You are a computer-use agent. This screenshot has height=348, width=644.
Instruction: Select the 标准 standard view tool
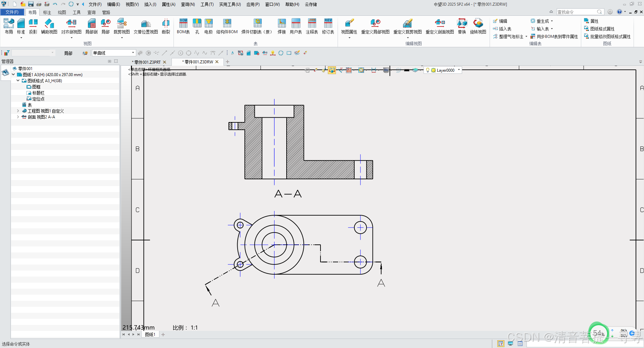[x=21, y=26]
